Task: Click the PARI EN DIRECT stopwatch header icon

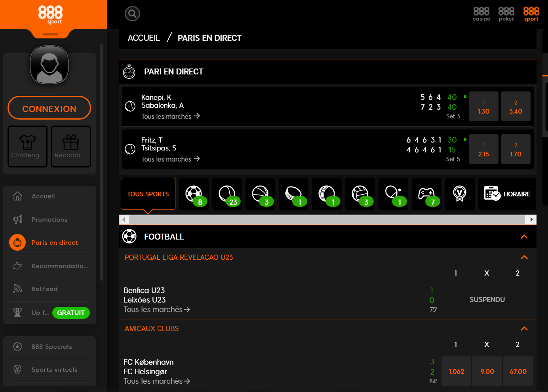Action: click(129, 72)
